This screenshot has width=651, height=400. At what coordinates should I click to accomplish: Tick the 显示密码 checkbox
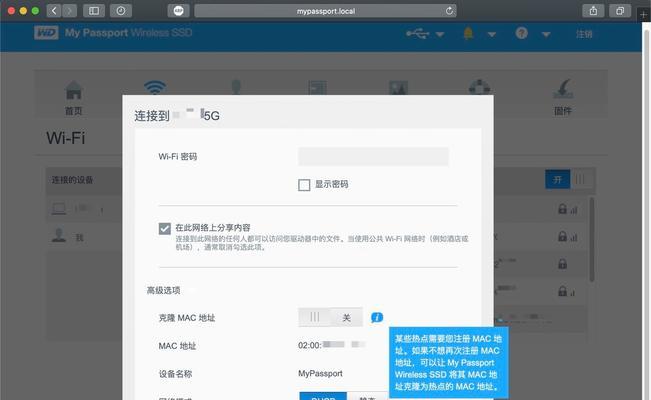click(x=304, y=185)
